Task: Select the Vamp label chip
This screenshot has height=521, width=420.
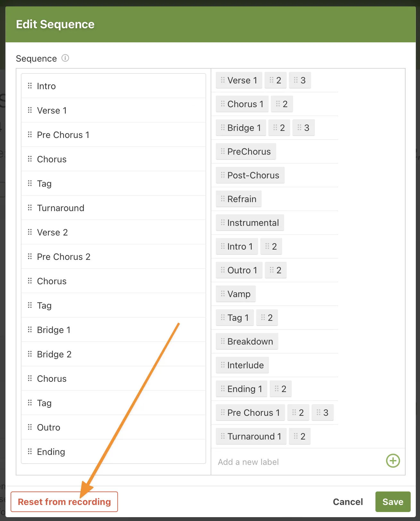Action: [236, 294]
